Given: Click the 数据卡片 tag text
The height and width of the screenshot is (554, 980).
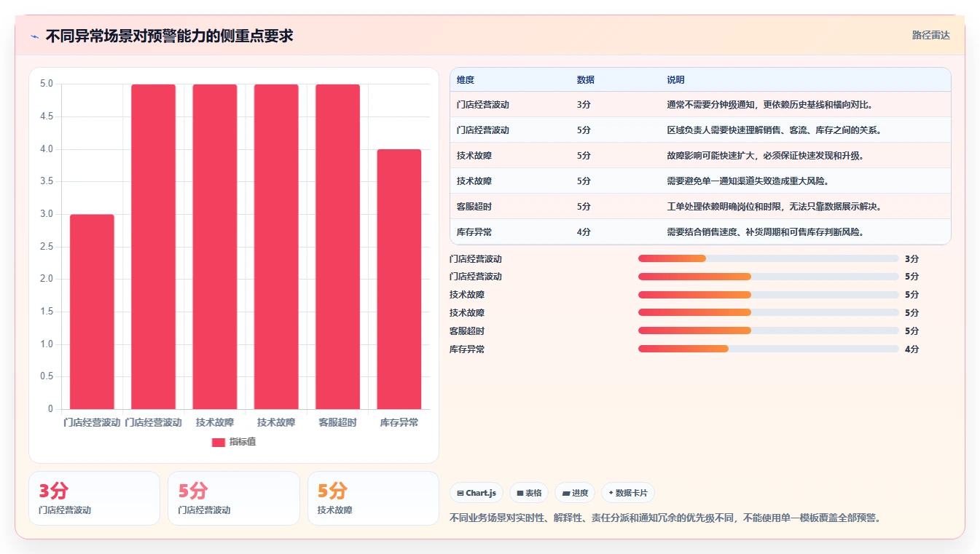Looking at the screenshot, I should pyautogui.click(x=632, y=493).
